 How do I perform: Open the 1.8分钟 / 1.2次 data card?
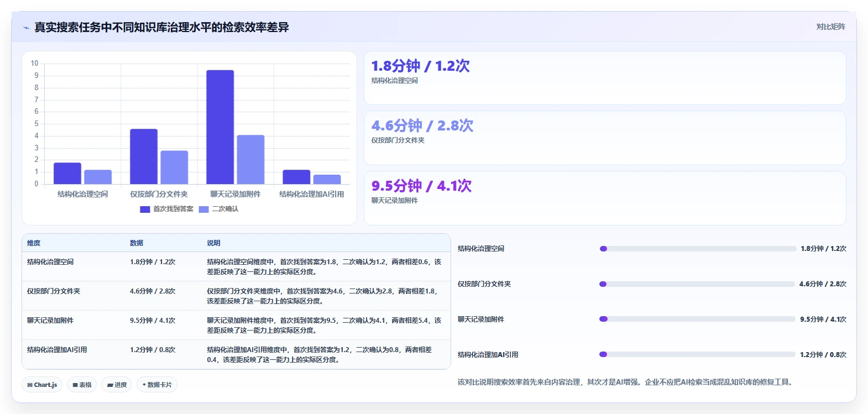[x=605, y=78]
